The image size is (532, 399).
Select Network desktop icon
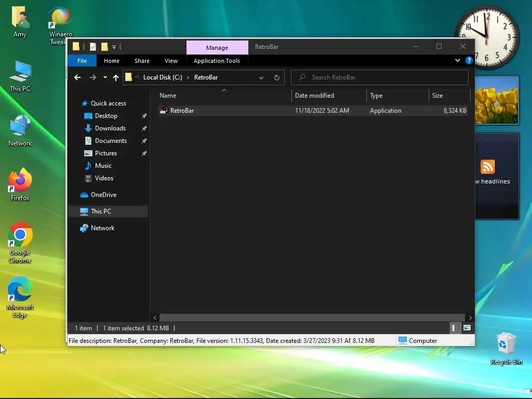coord(20,131)
